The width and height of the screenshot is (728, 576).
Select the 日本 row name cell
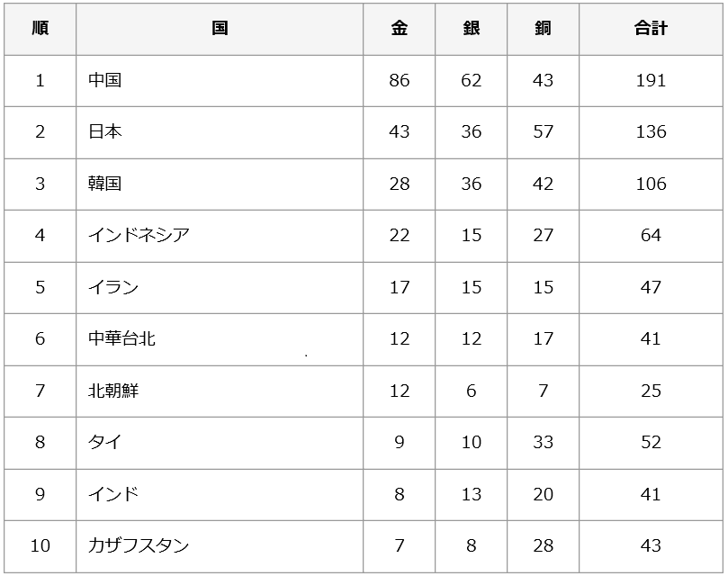click(220, 133)
